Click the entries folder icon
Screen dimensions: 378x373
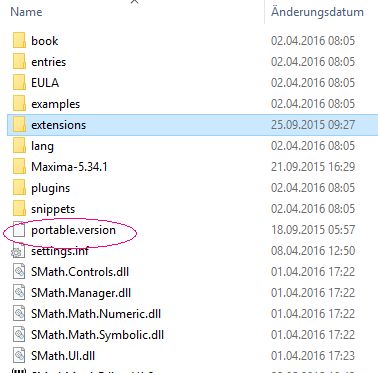click(19, 62)
